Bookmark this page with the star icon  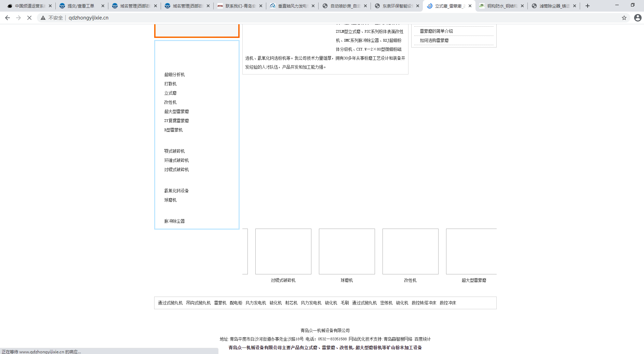tap(624, 18)
